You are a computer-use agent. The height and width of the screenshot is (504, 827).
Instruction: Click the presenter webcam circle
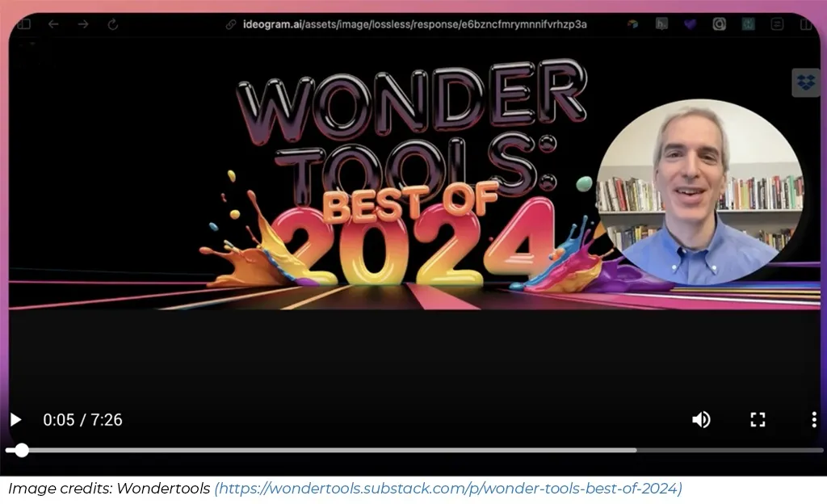point(700,192)
